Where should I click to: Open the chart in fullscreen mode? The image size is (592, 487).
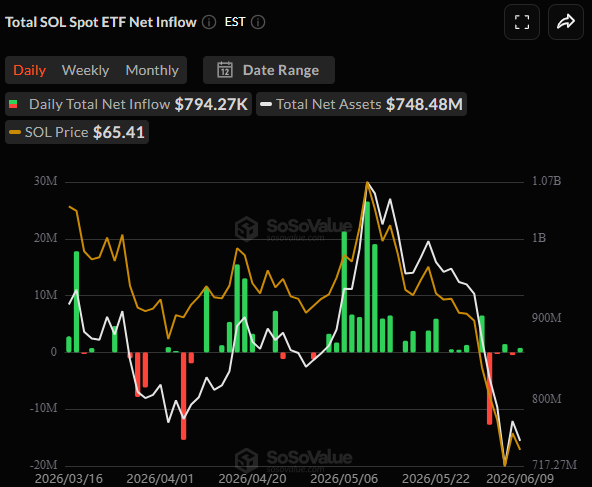(522, 22)
